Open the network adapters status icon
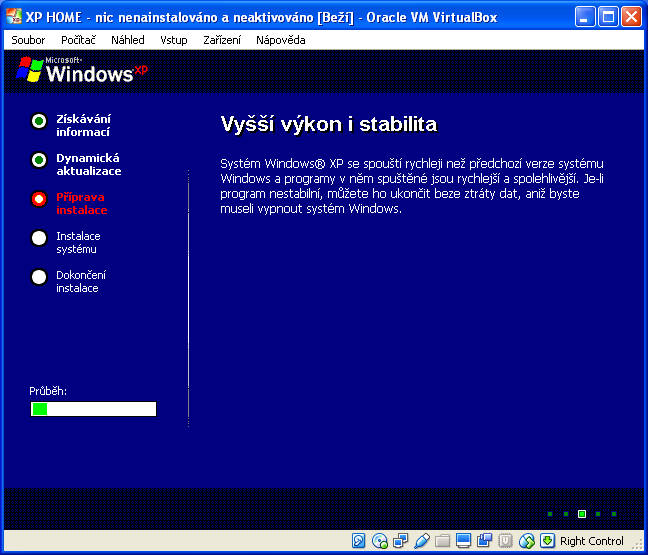Screen dimensions: 648x555 400,541
